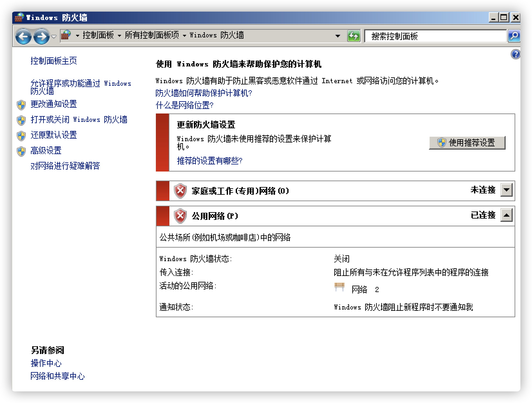Click shield icon beside 还原默认设置
The width and height of the screenshot is (532, 403).
tap(21, 136)
